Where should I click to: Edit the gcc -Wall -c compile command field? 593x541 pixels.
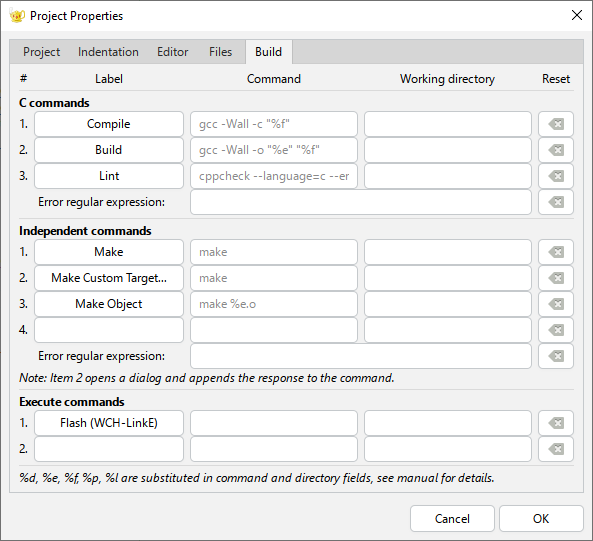point(274,124)
